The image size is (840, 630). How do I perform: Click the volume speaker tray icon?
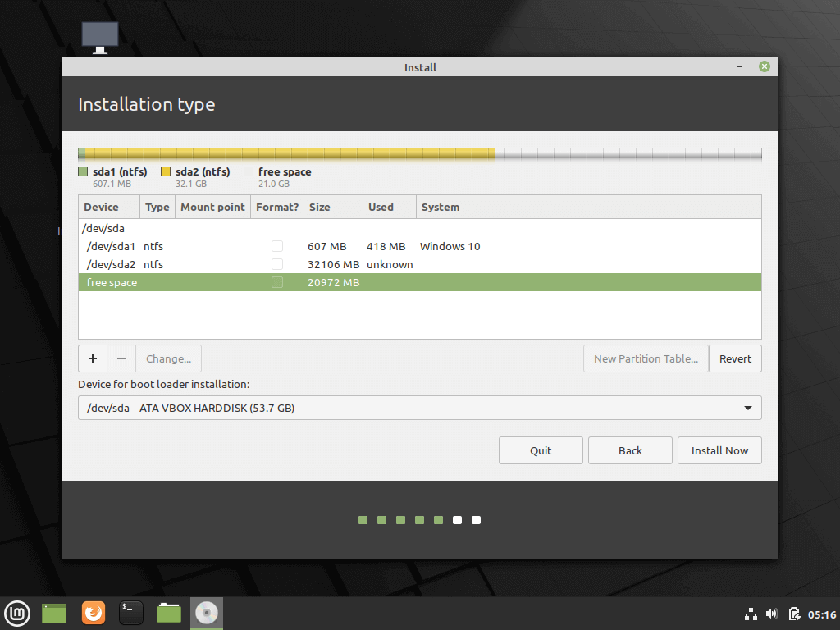[x=771, y=614]
